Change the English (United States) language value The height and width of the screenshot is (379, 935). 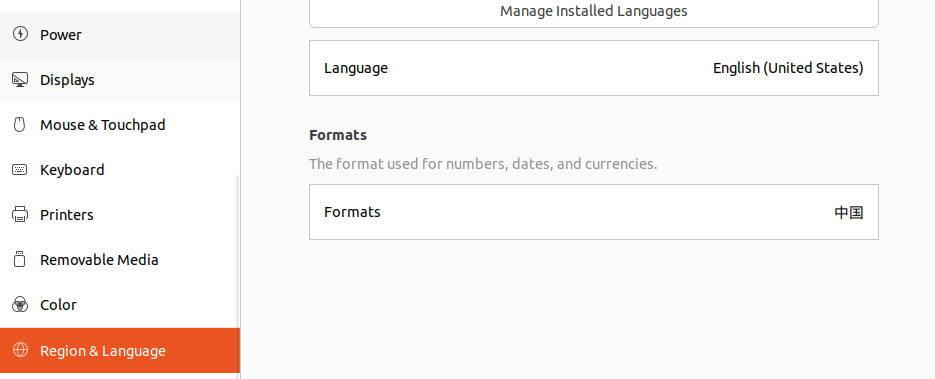pyautogui.click(x=788, y=68)
